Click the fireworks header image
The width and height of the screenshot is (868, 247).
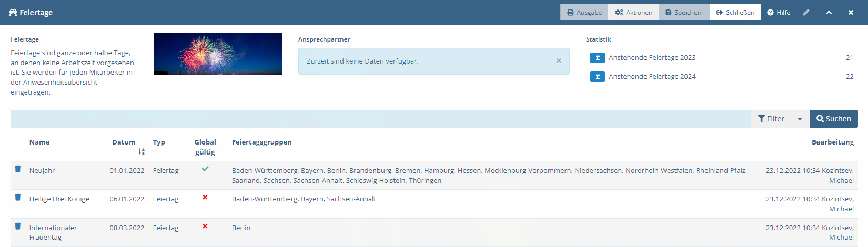coord(218,54)
